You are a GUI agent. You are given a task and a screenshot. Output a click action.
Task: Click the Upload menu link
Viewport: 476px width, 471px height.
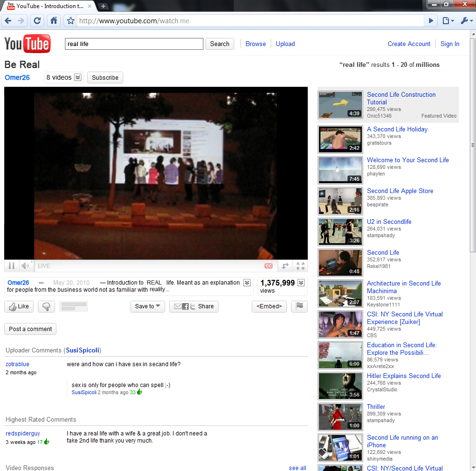[x=285, y=44]
